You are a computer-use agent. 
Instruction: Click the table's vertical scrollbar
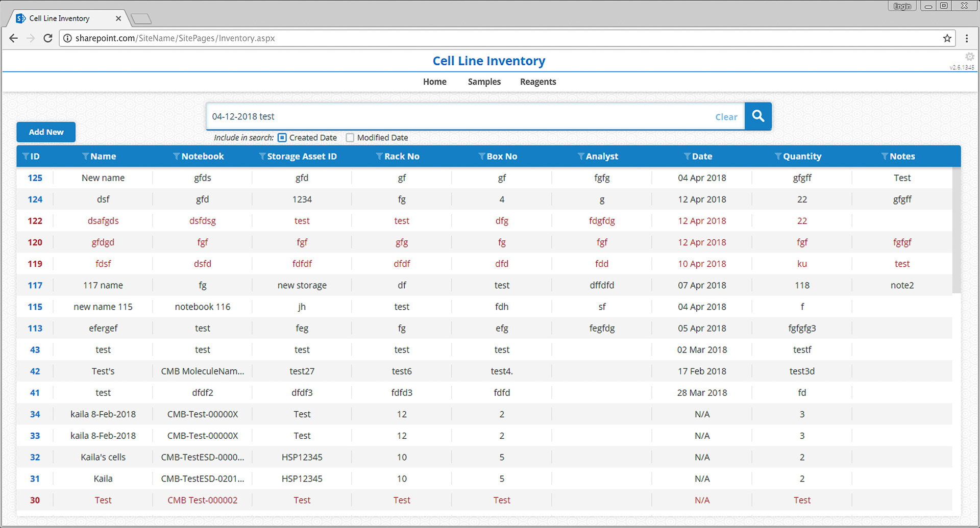click(x=957, y=230)
